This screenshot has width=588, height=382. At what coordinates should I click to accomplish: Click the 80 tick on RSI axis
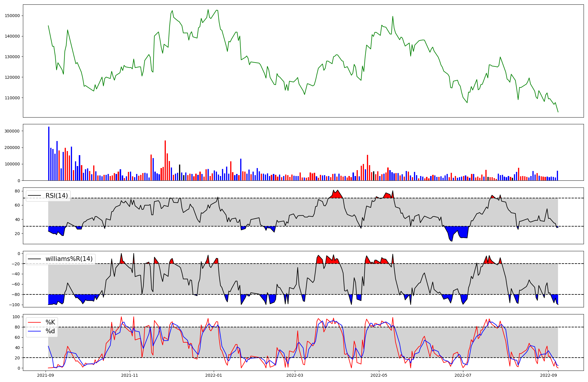[x=17, y=191]
